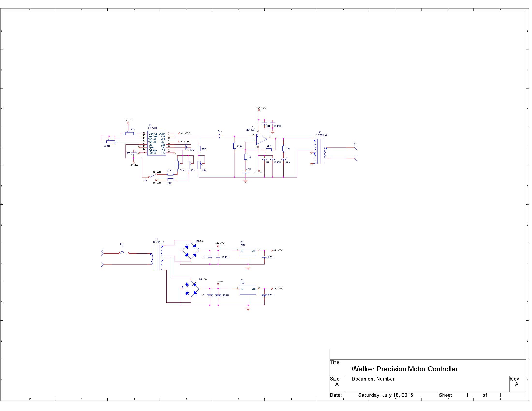Click the "7912" regulator label
Screen dimensions: 532x411
(243, 283)
